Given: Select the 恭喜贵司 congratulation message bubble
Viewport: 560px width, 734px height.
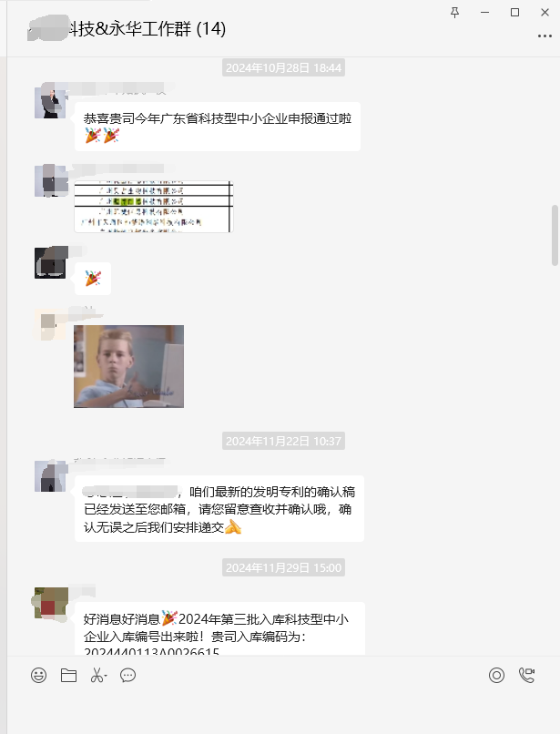Looking at the screenshot, I should (x=218, y=127).
